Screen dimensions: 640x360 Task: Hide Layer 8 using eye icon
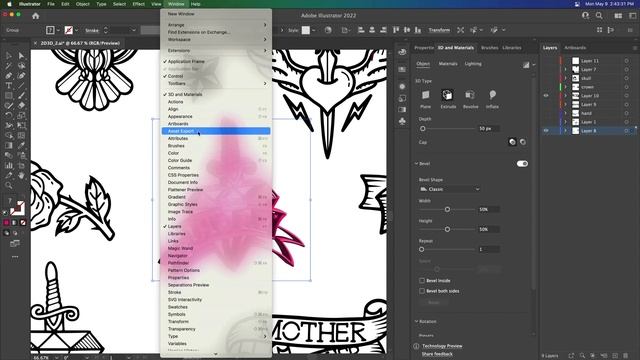point(546,131)
